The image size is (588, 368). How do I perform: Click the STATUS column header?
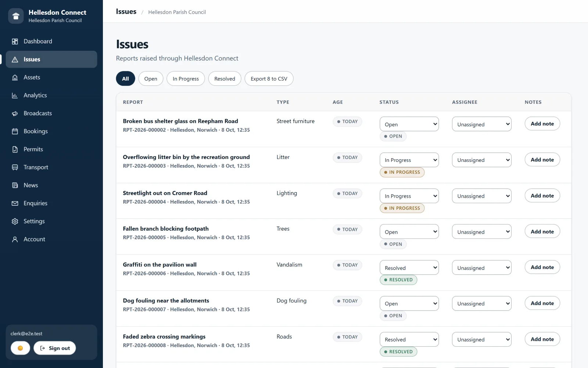coord(389,102)
